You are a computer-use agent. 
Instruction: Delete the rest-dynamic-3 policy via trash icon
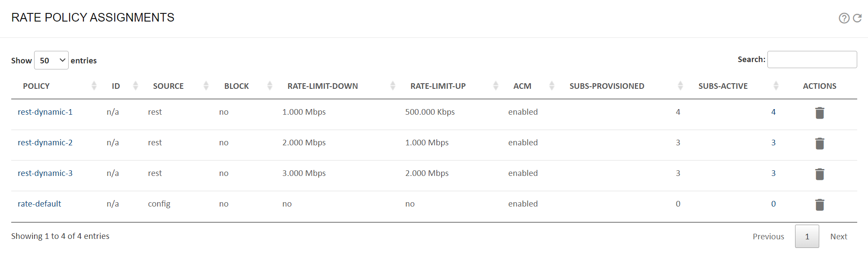[x=820, y=174]
